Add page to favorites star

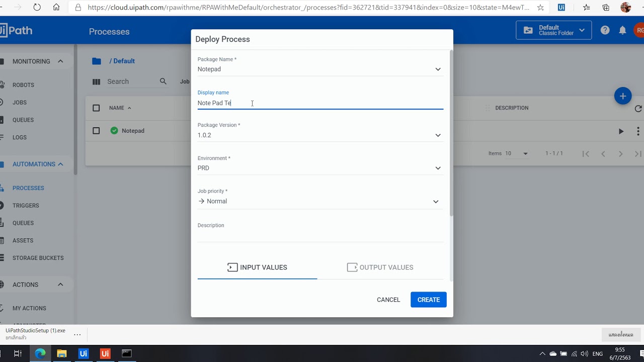click(x=540, y=8)
